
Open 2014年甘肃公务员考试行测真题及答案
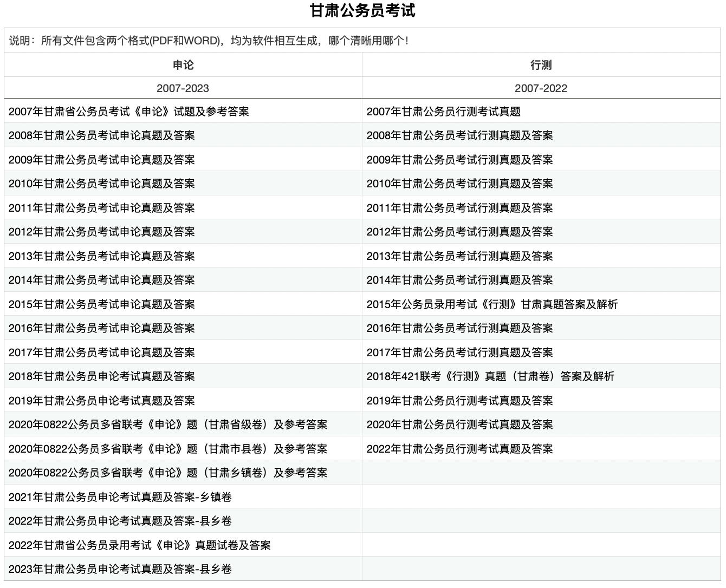(460, 280)
